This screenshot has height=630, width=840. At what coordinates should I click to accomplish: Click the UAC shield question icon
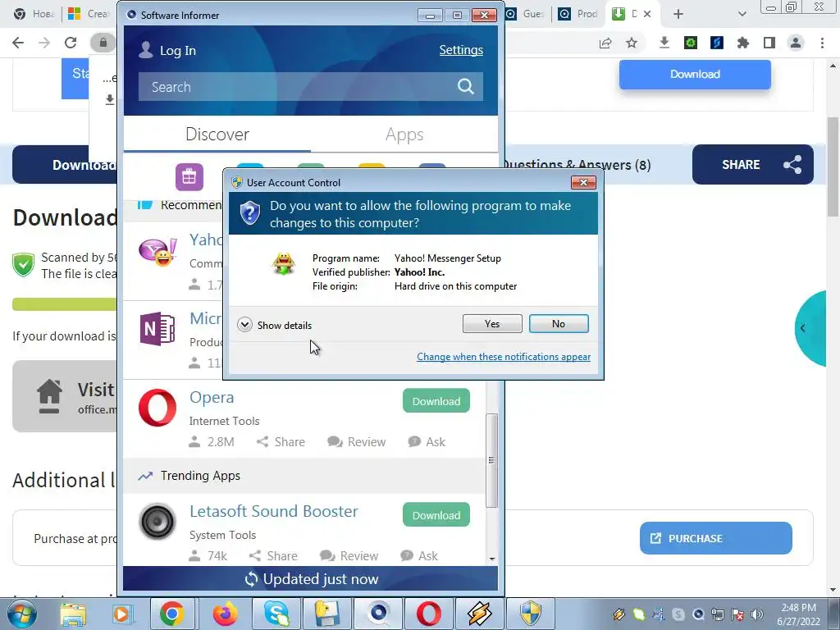pyautogui.click(x=249, y=213)
